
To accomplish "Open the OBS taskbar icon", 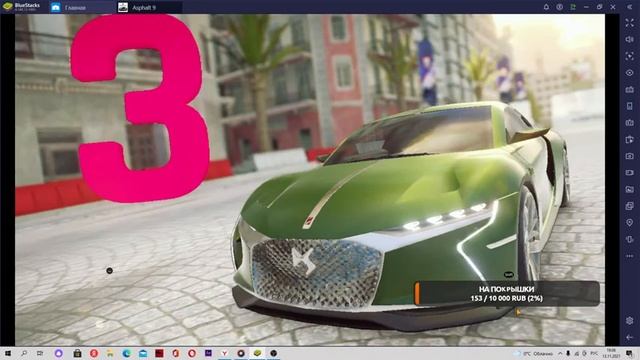I will tap(273, 353).
